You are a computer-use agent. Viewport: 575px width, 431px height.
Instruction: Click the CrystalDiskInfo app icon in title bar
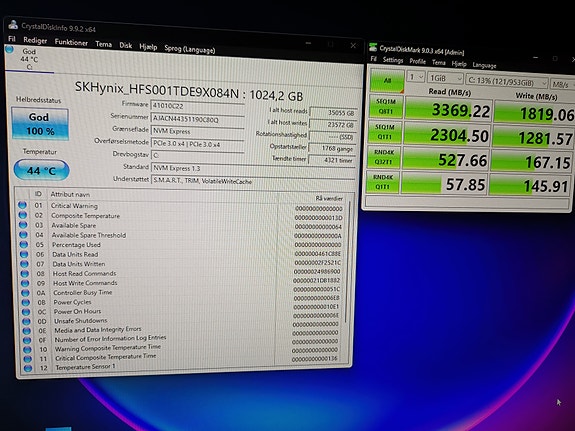(13, 25)
